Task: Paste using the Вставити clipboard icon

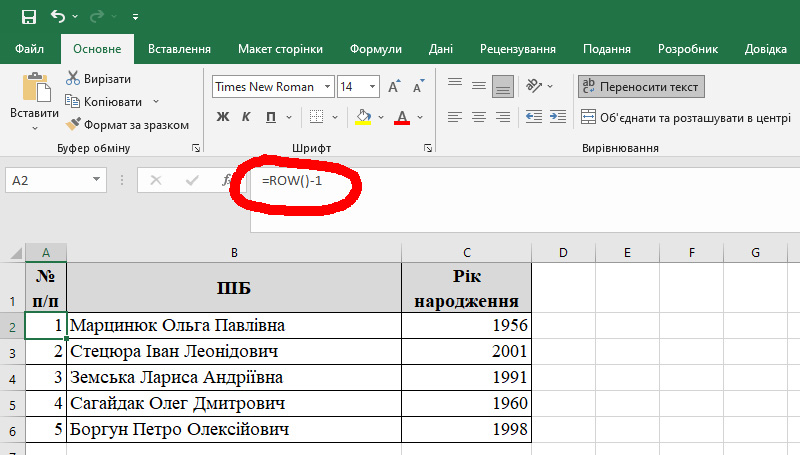Action: [35, 88]
